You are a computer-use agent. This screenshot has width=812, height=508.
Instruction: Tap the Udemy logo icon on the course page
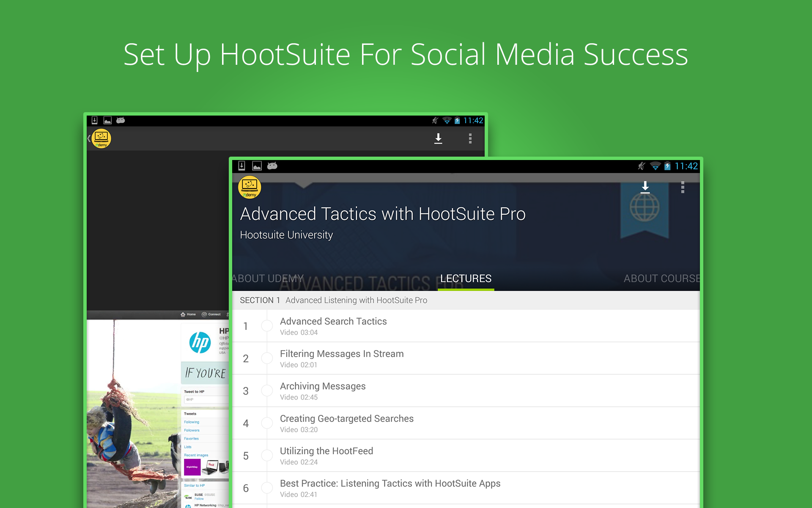(x=250, y=187)
